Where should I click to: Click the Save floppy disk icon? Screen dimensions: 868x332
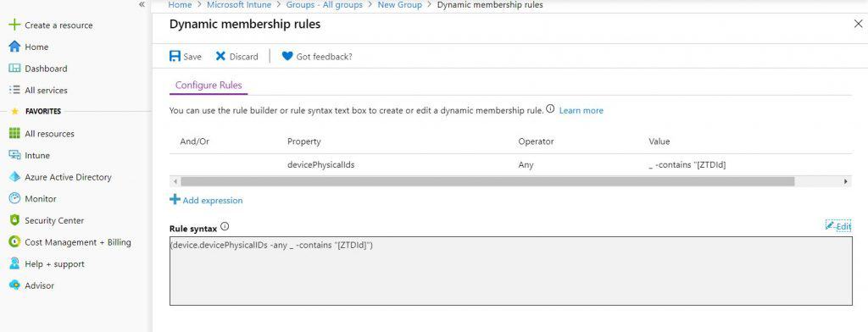pos(175,56)
